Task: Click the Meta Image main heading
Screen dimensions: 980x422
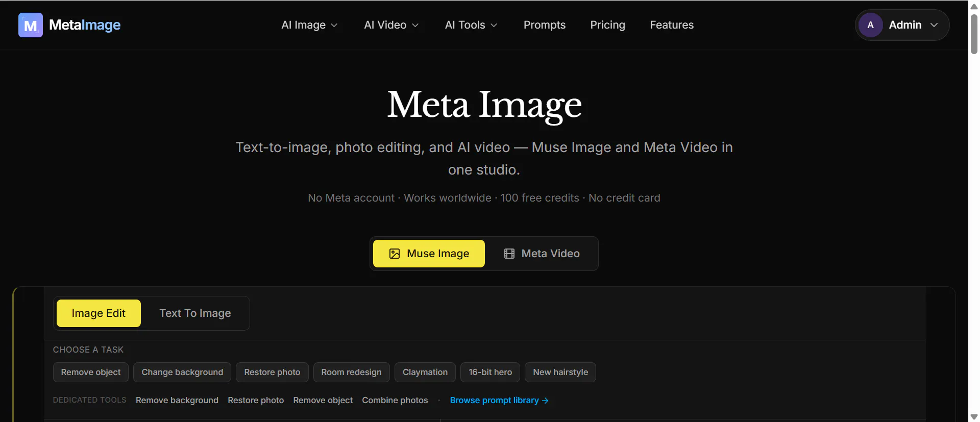Action: (484, 105)
